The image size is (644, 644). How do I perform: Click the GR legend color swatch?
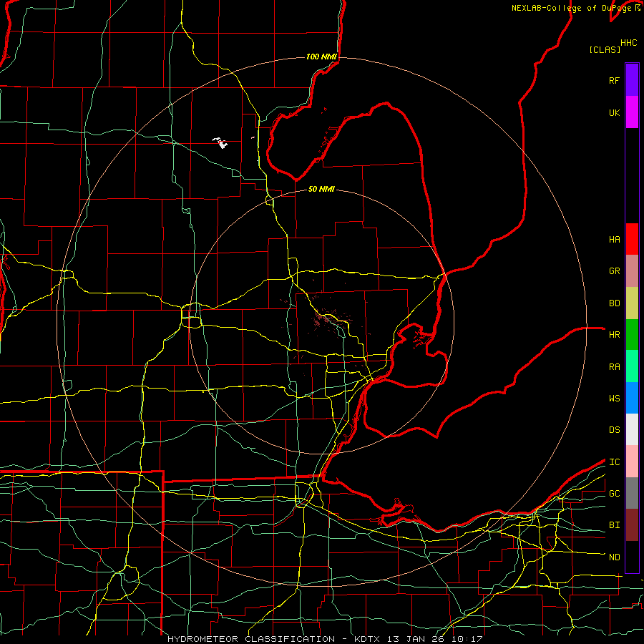click(x=632, y=271)
